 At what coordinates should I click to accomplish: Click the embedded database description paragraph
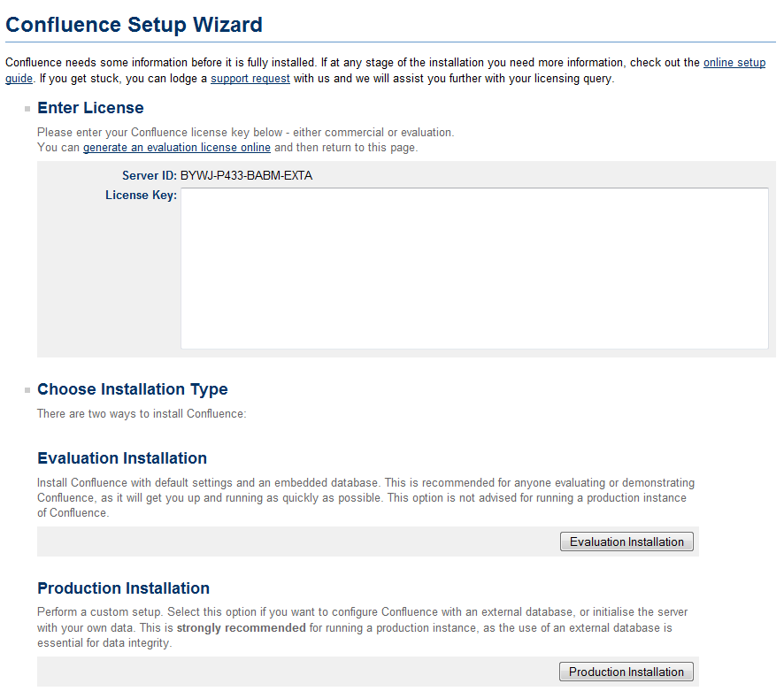click(365, 497)
